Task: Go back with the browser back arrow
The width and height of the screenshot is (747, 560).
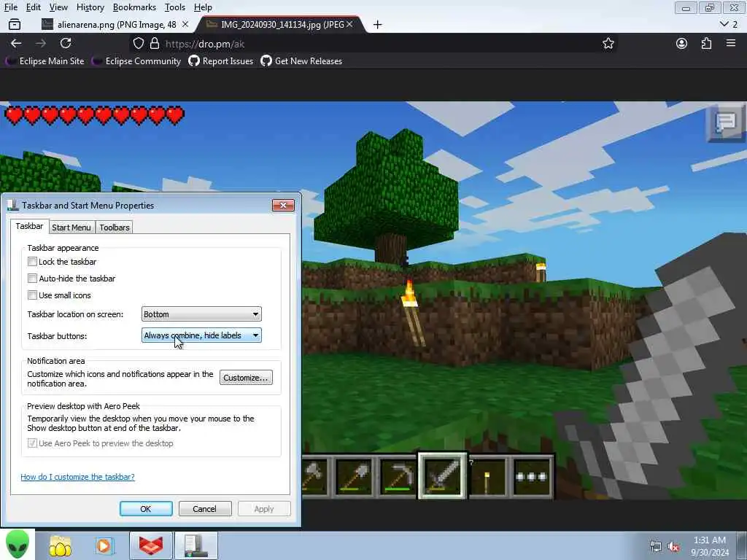Action: pyautogui.click(x=16, y=43)
